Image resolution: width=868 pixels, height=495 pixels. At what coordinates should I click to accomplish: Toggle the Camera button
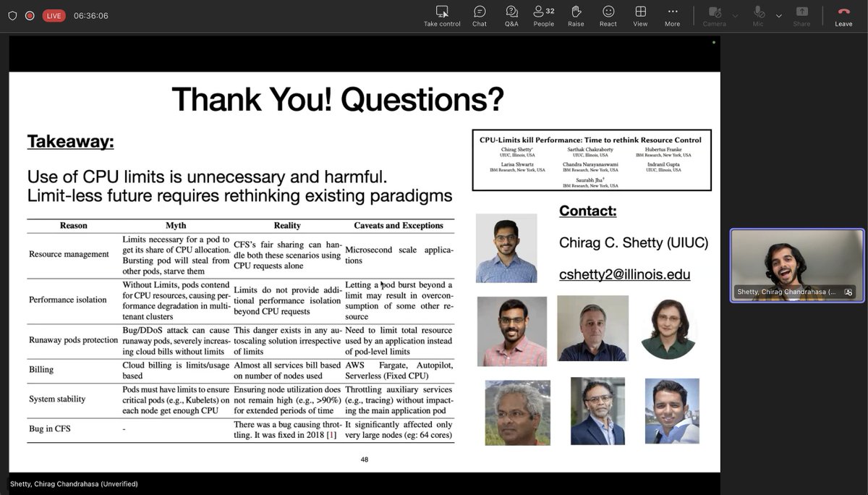(x=715, y=16)
